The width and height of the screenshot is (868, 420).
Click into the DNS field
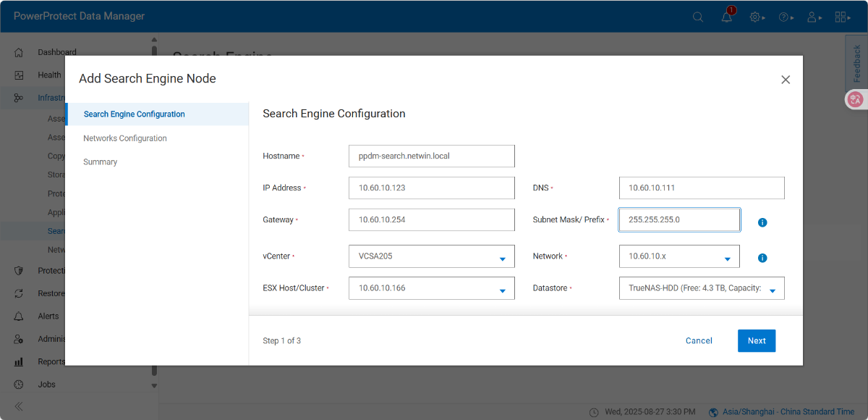click(702, 188)
